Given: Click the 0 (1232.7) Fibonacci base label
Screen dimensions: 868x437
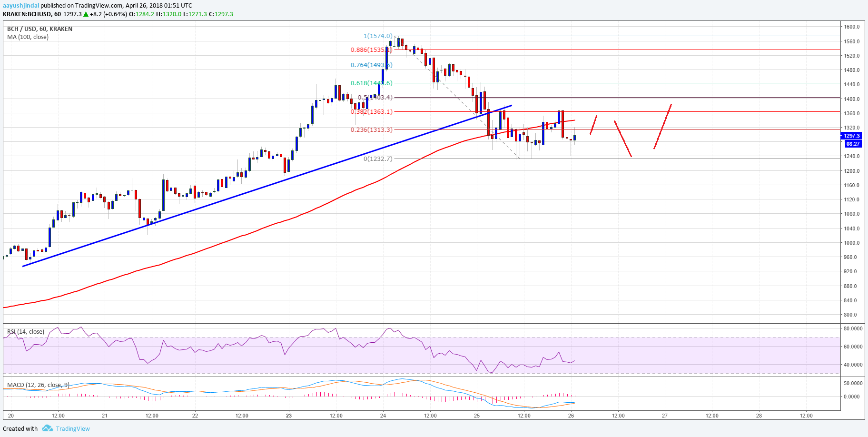Looking at the screenshot, I should (377, 159).
